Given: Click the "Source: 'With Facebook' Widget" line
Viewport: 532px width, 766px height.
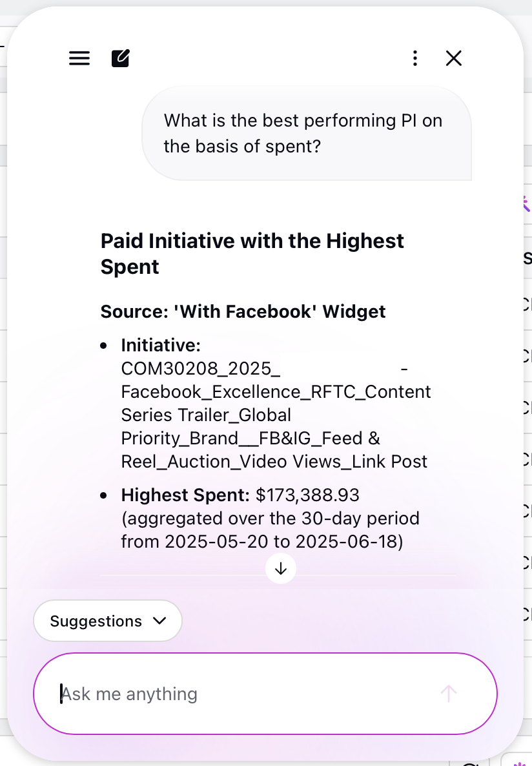Looking at the screenshot, I should 243,311.
